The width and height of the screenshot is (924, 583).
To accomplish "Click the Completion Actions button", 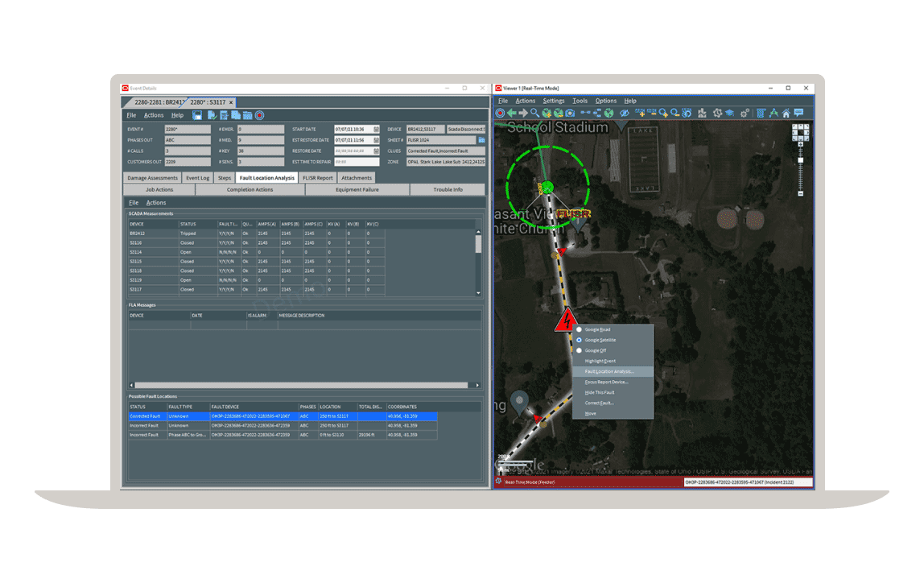I will (x=250, y=190).
